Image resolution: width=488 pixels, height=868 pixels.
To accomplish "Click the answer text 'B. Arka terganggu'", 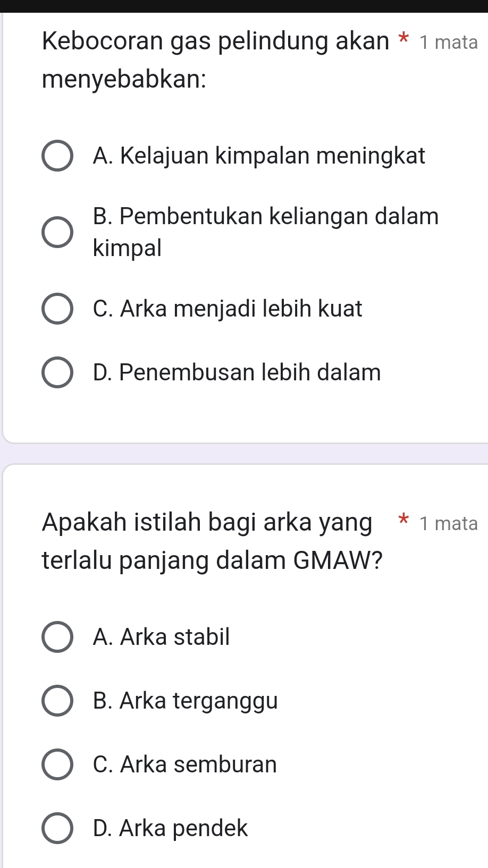I will pyautogui.click(x=185, y=701).
